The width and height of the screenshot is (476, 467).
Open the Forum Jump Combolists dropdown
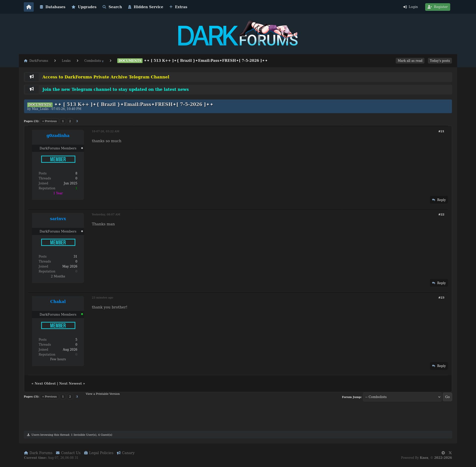[x=402, y=397]
